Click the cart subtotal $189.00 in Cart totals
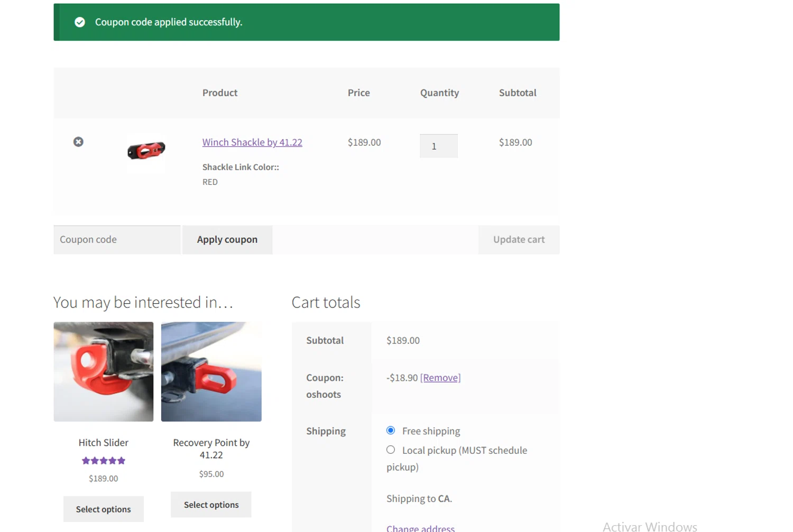793x532 pixels. coord(403,341)
